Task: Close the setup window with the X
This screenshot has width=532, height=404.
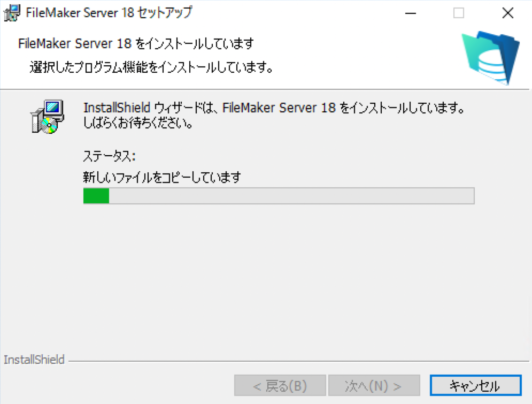Action: pos(508,13)
